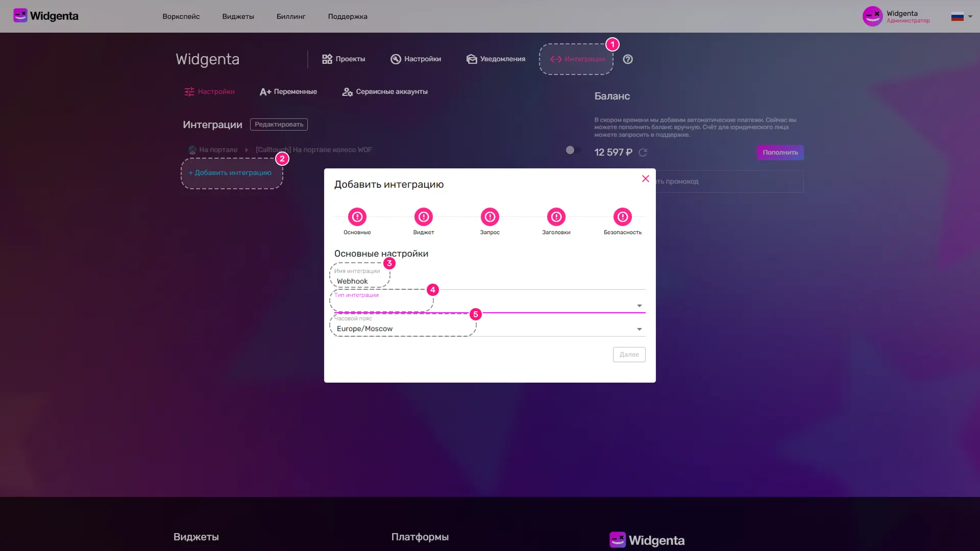Click the Запрос step icon

tap(490, 217)
